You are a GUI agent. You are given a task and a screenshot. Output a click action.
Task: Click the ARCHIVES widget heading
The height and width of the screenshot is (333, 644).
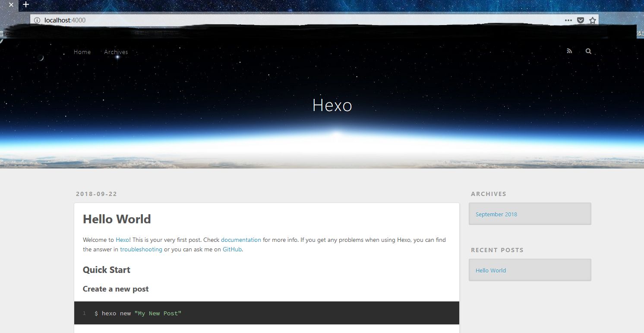click(x=489, y=194)
